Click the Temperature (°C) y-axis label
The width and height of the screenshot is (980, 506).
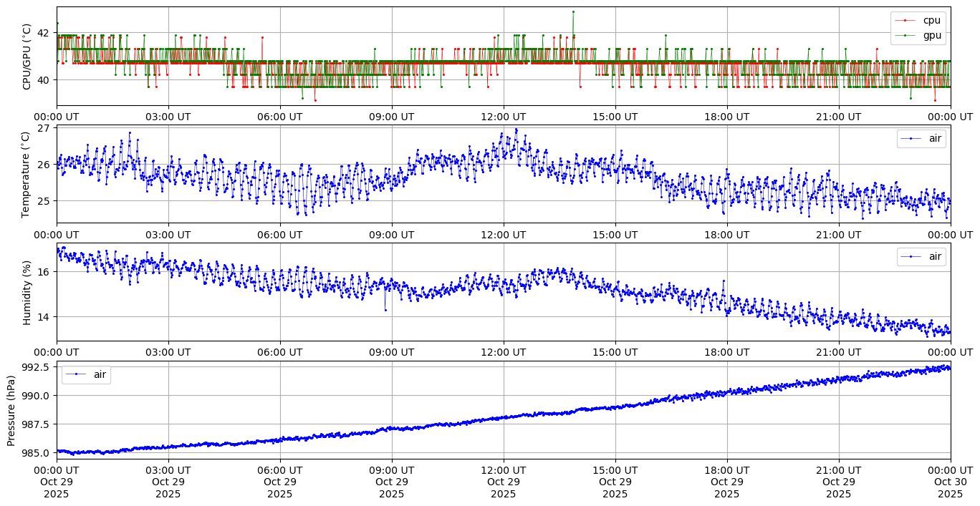(26, 174)
